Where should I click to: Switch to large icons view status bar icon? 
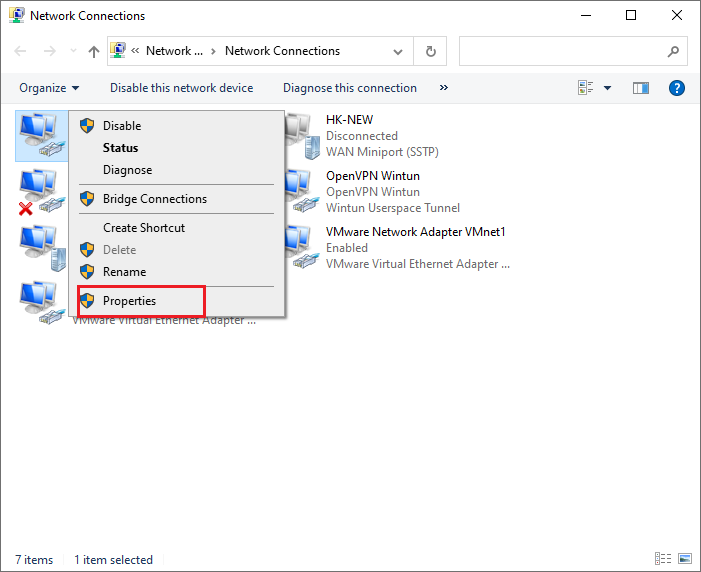point(685,559)
